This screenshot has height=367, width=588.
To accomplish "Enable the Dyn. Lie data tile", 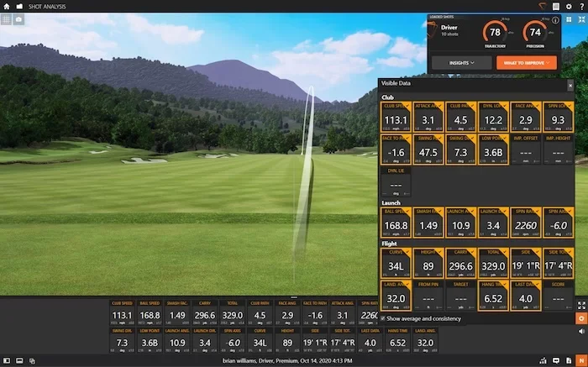I will click(x=396, y=181).
